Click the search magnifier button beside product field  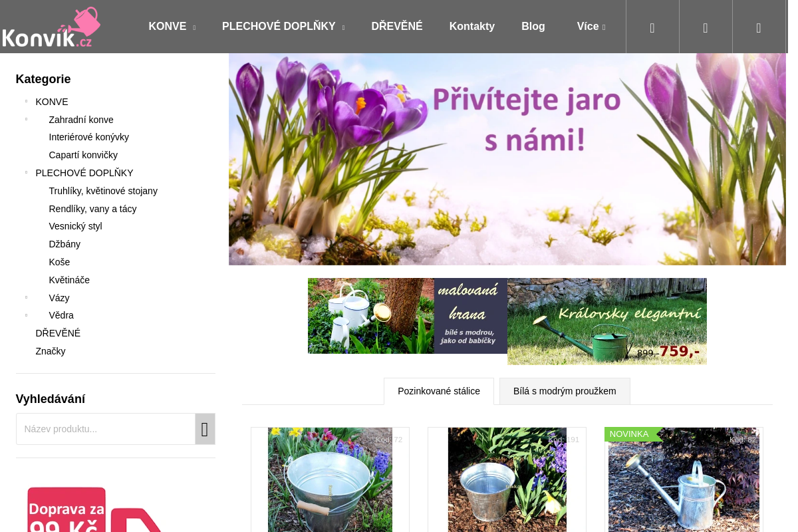pos(205,429)
